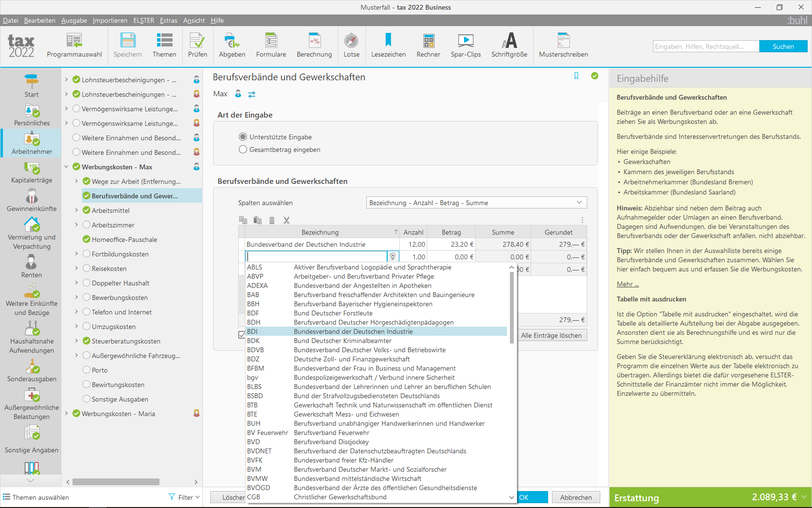Click Themen auswählen at bottom

pyautogui.click(x=36, y=497)
